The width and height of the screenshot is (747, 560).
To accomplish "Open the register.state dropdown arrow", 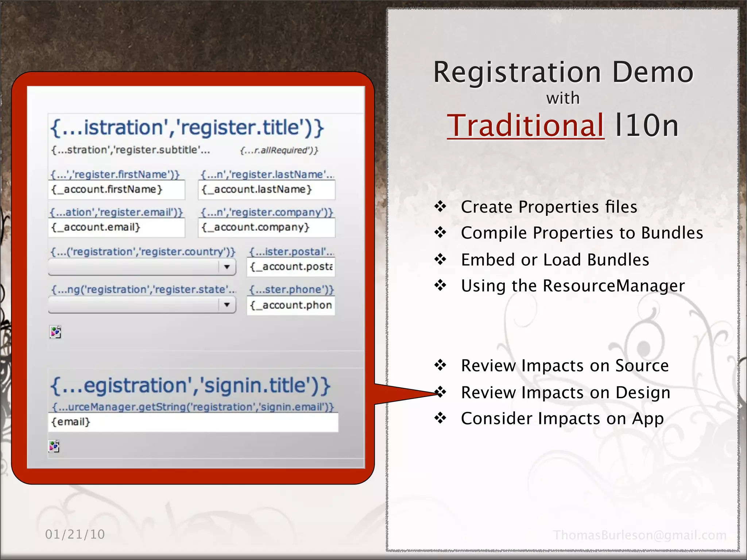I will (227, 304).
